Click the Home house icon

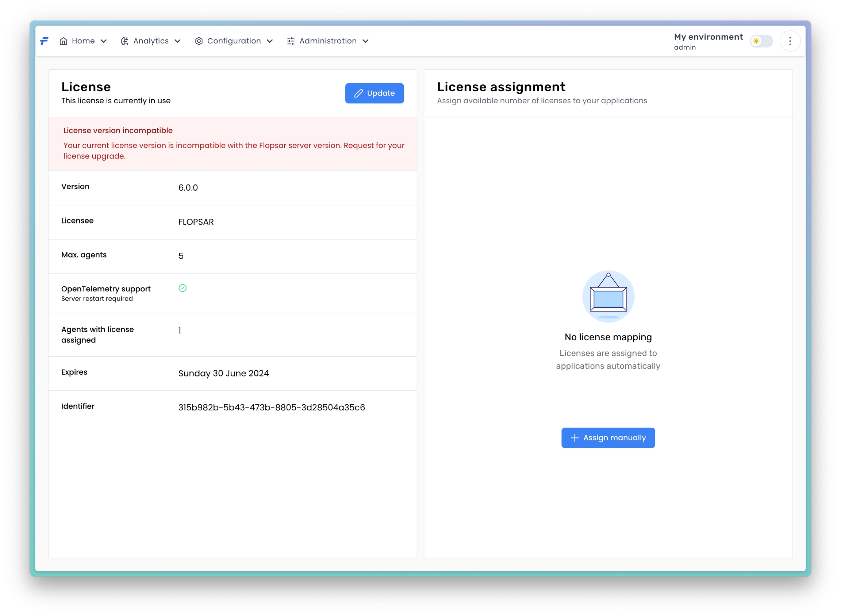tap(64, 41)
